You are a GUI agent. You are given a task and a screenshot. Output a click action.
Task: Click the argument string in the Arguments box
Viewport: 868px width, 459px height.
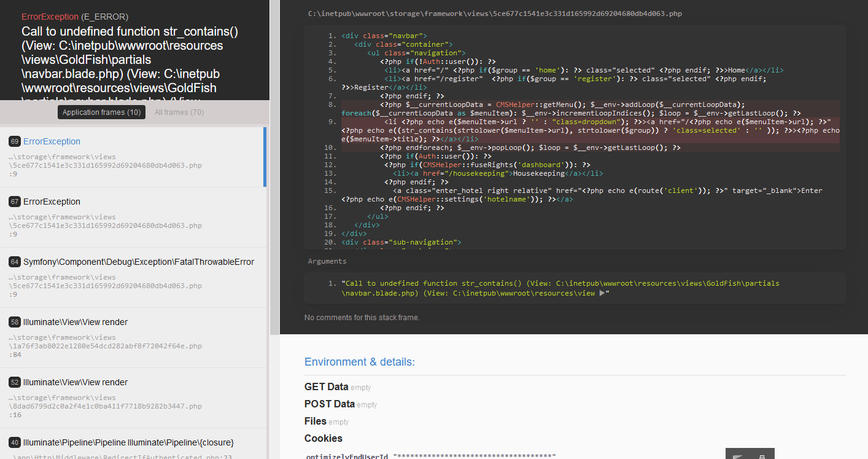tap(560, 289)
